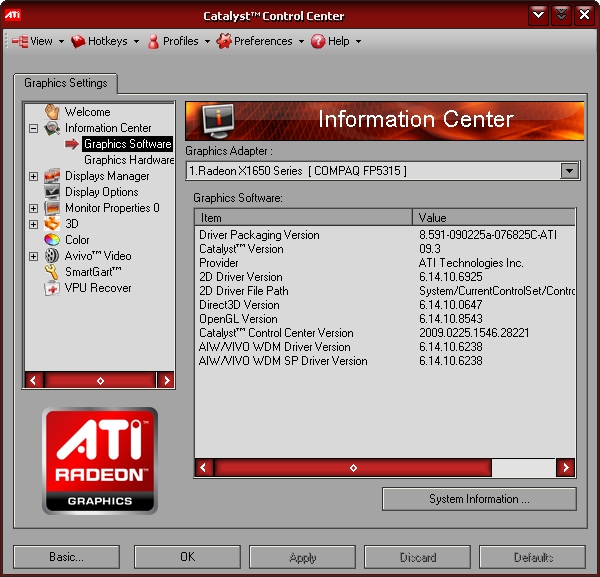Click the Monitor Properties 0 icon
600x577 pixels.
coord(52,208)
